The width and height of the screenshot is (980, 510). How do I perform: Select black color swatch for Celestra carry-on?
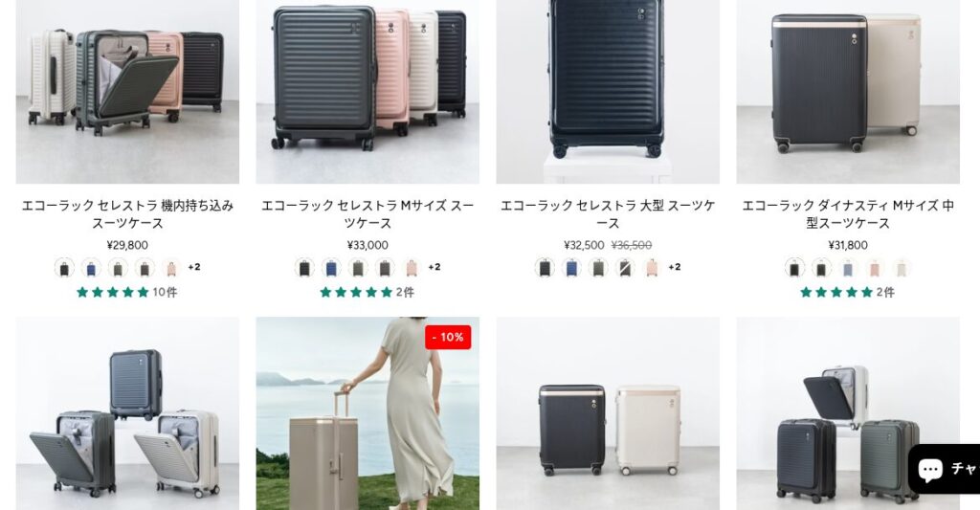coord(64,268)
